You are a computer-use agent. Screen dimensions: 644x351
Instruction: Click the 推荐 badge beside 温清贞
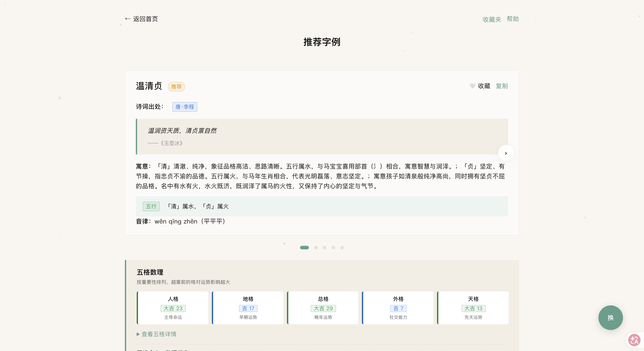coord(176,87)
